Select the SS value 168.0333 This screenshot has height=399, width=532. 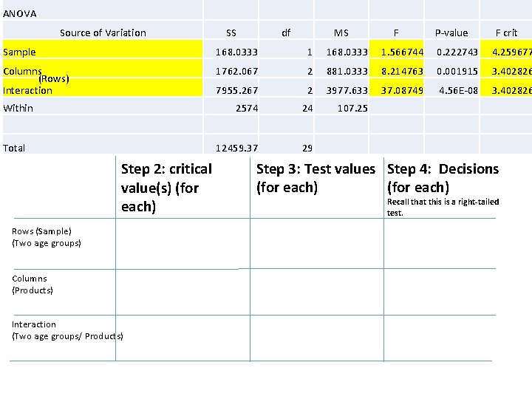[x=237, y=52]
